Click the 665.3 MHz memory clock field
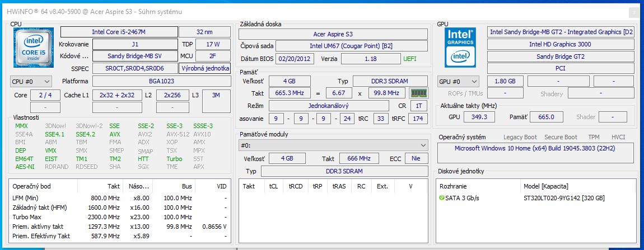 [290, 93]
